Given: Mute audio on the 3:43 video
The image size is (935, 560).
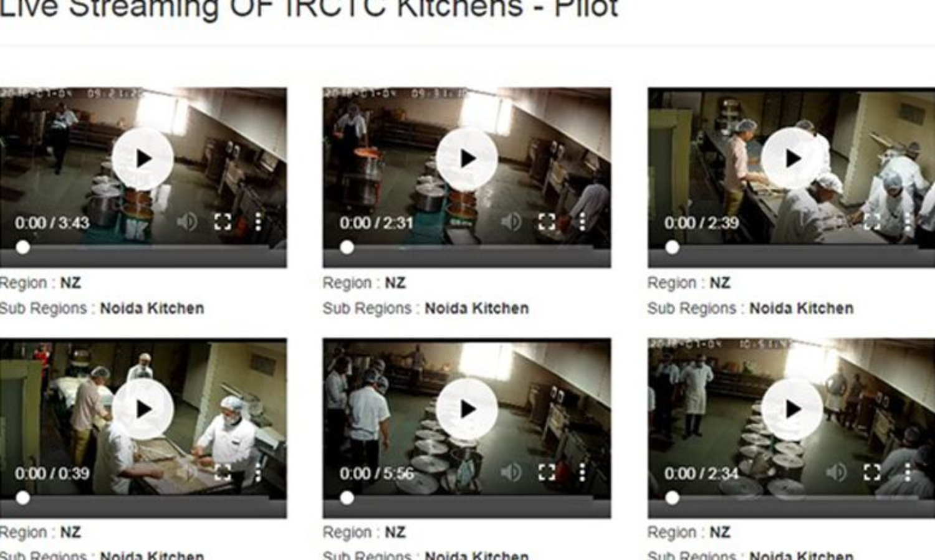Looking at the screenshot, I should pos(187,222).
